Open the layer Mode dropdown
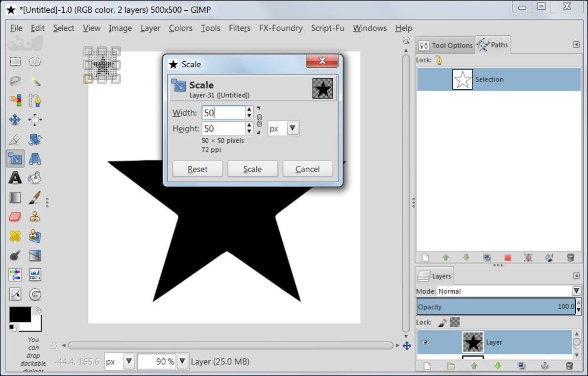 point(576,291)
